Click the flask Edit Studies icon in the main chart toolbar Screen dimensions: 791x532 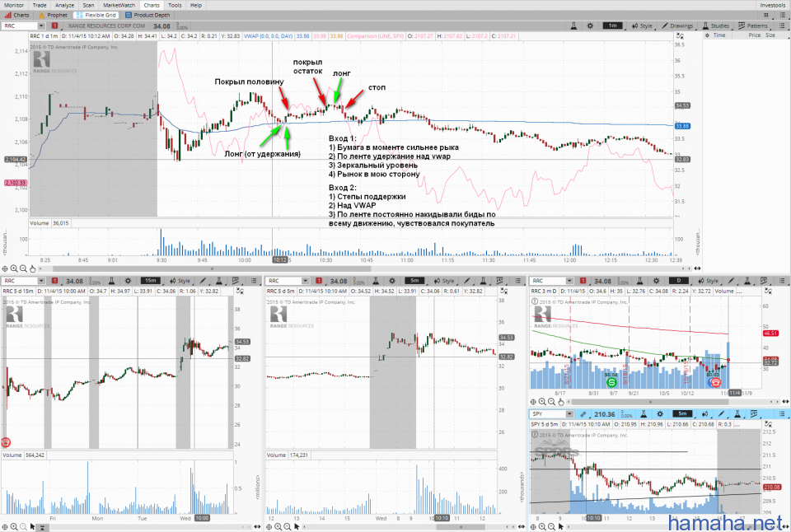tap(573, 26)
